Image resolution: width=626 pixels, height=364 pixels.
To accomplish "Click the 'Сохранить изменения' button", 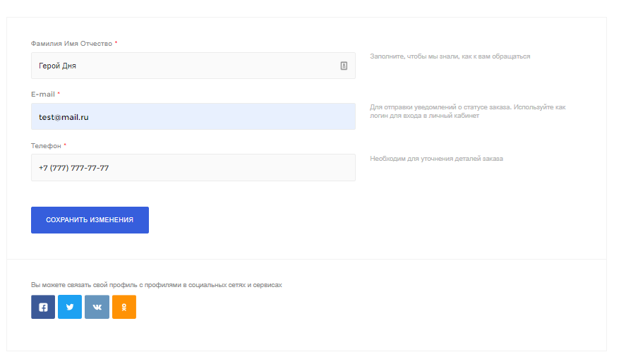I will [90, 220].
